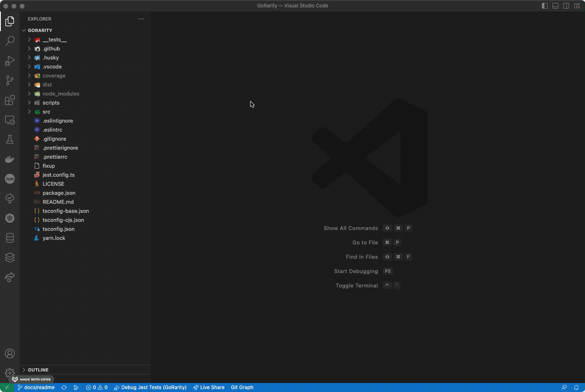Open tsconfig-cjs.json file
This screenshot has width=585, height=392.
pyautogui.click(x=85, y=220)
